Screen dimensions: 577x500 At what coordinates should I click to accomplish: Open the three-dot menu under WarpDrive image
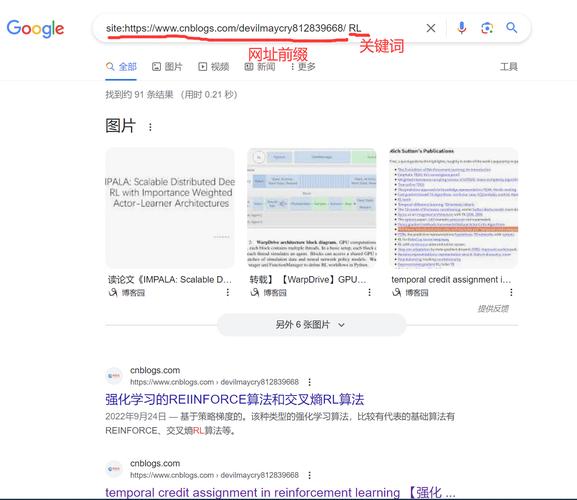click(369, 292)
